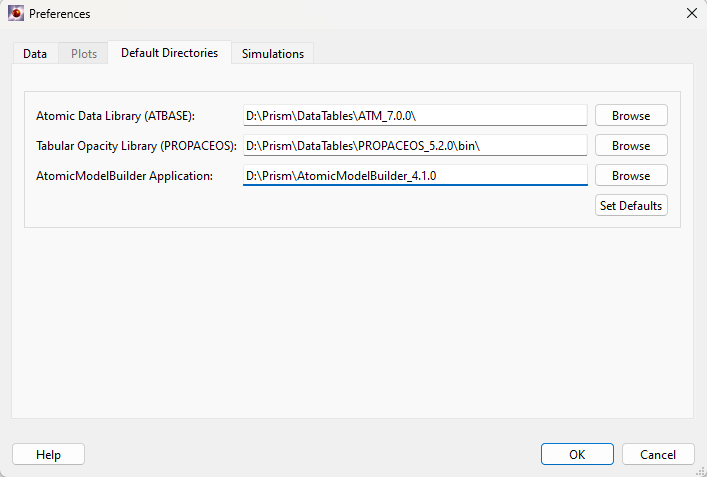Click the Prism app icon in title bar
Screen dimensions: 707x477
point(16,14)
